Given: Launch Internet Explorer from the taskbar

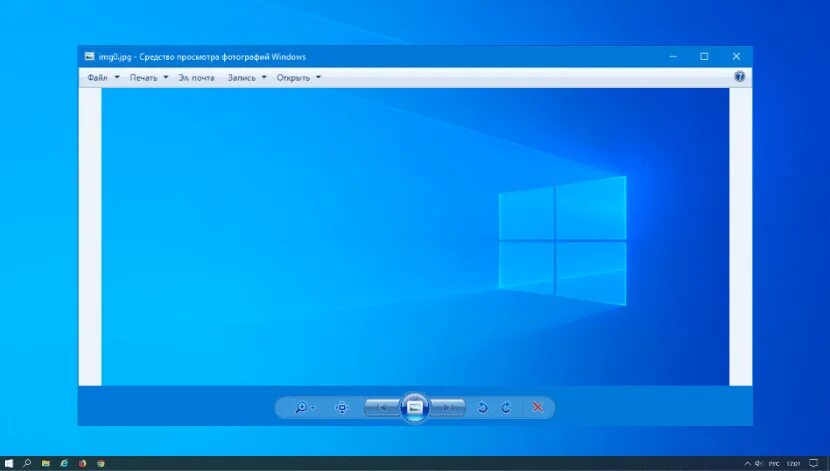Looking at the screenshot, I should click(64, 464).
